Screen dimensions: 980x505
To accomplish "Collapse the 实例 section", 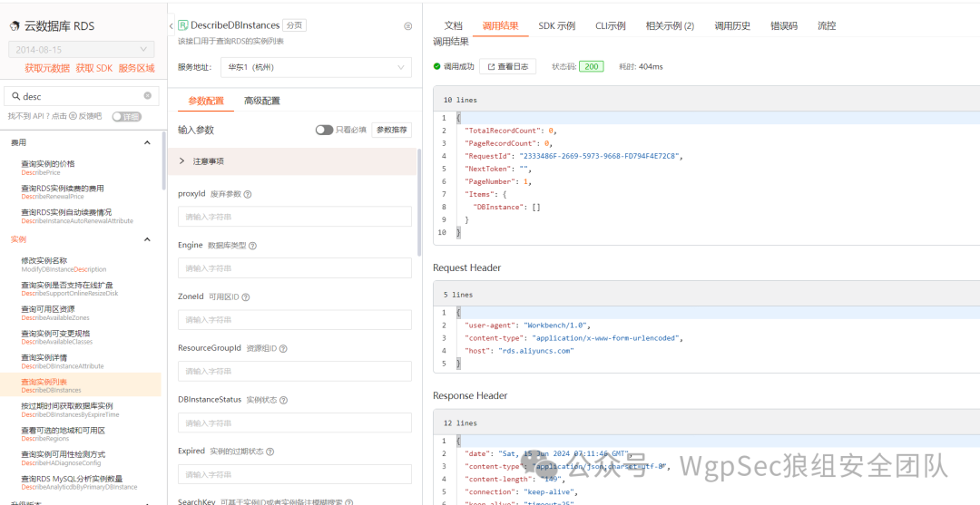I will coord(148,239).
